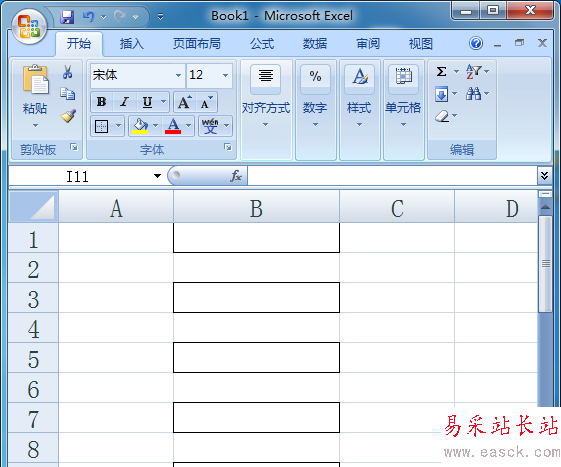Viewport: 561px width, 467px height.
Task: Click the 宋体 font name box
Action: pos(132,75)
